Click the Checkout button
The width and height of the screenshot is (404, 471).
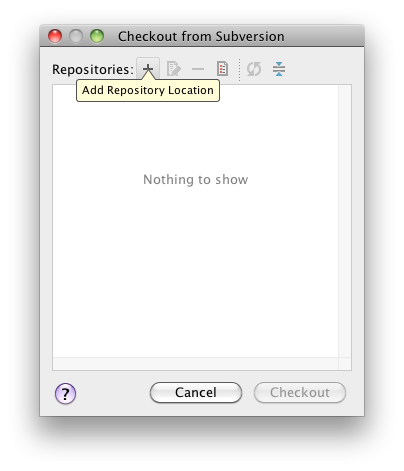[x=300, y=392]
